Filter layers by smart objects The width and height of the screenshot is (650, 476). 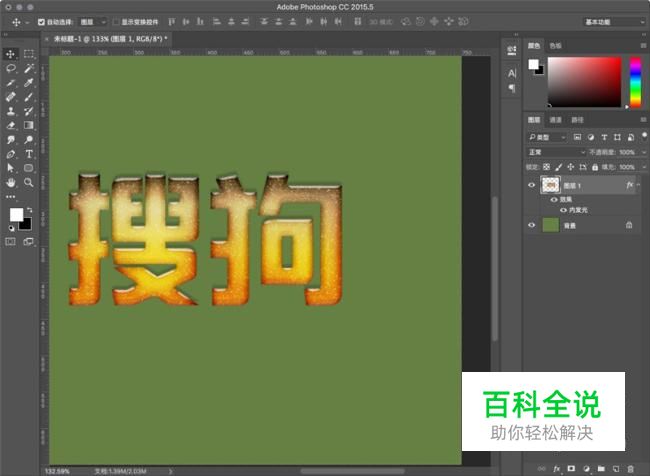click(631, 137)
